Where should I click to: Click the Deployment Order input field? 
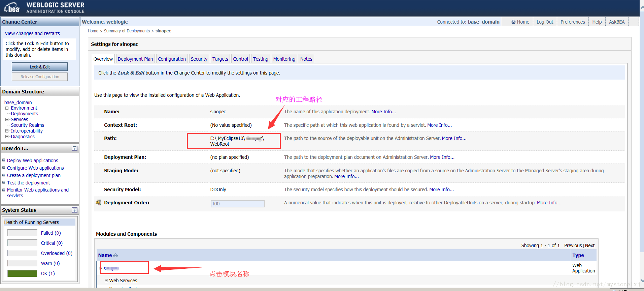click(x=238, y=204)
